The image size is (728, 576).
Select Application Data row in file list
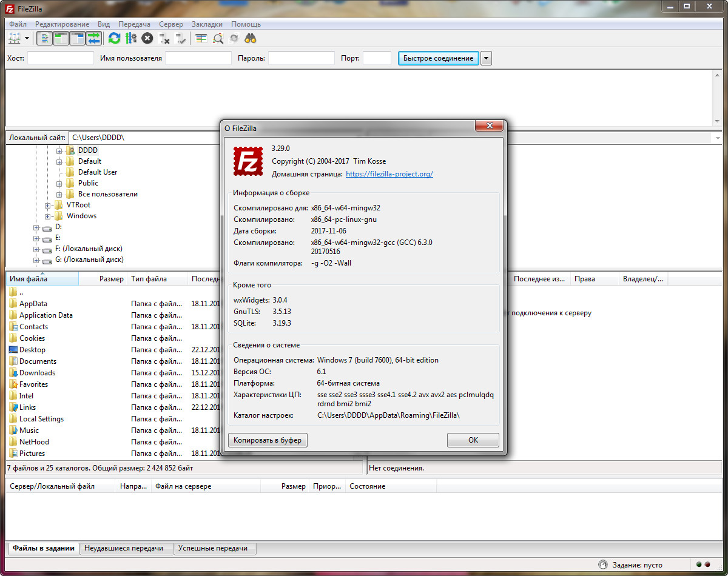[112, 315]
